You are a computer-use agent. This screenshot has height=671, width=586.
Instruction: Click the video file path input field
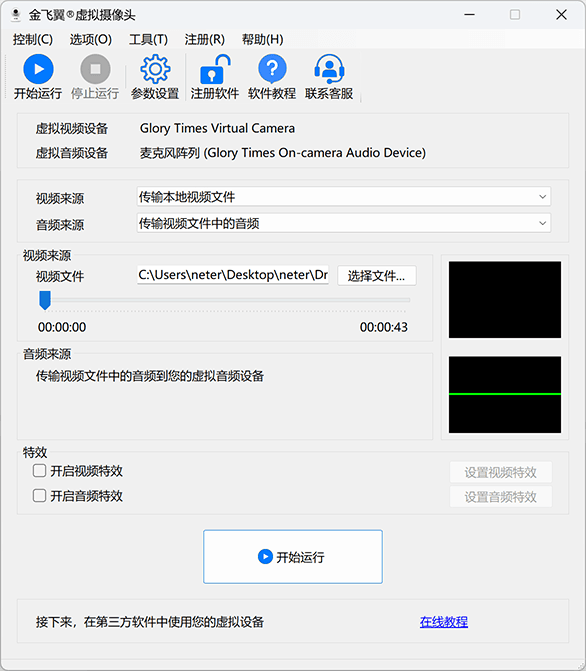(x=233, y=275)
